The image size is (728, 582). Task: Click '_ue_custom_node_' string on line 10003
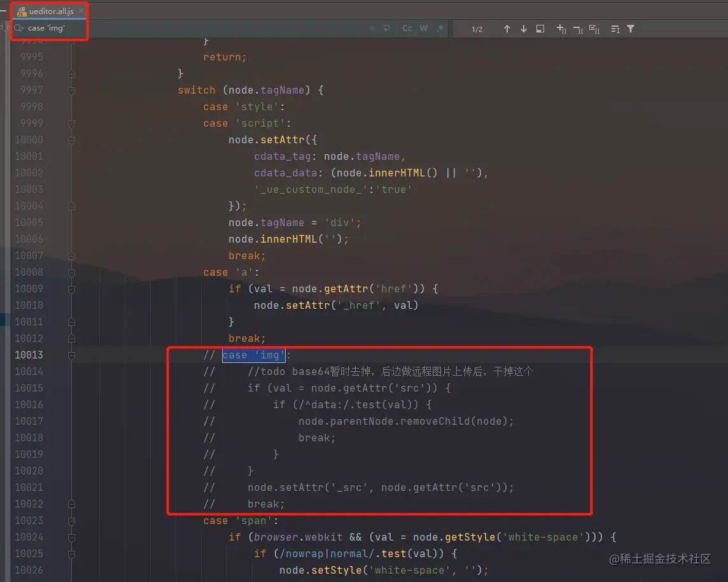311,190
